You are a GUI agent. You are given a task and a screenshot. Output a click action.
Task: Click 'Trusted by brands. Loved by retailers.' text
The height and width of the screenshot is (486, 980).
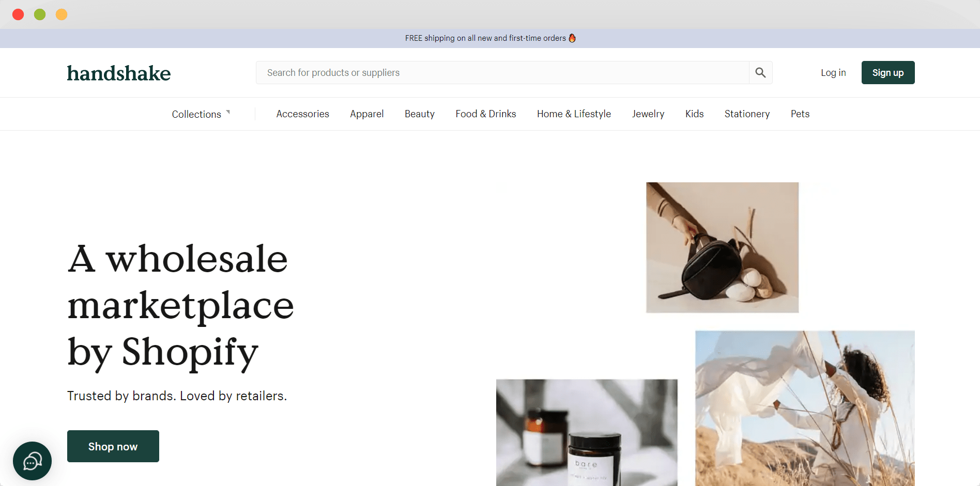click(x=177, y=396)
